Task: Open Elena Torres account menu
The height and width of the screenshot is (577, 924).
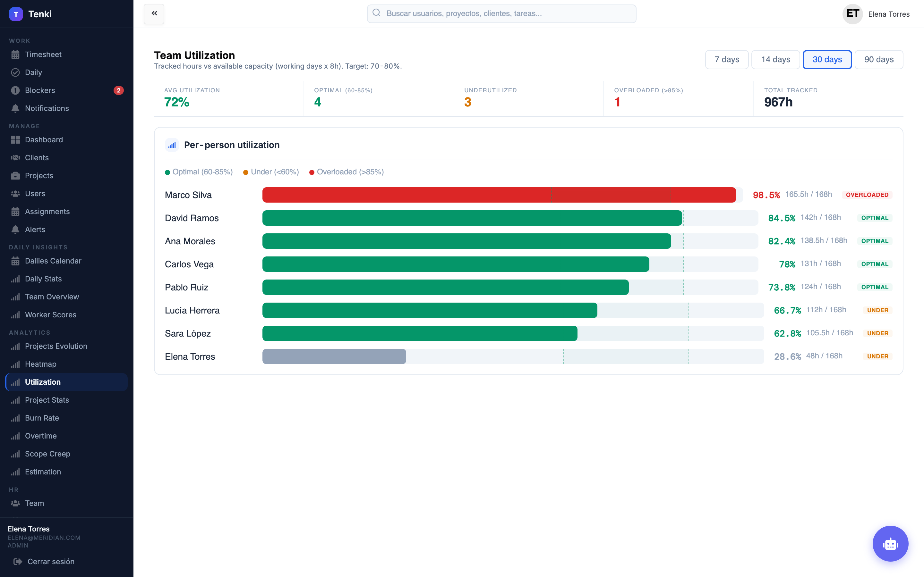Action: point(888,14)
